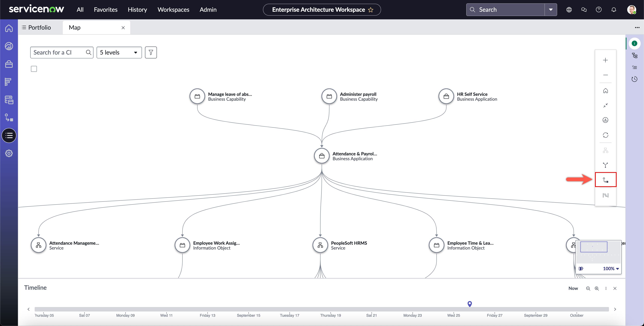Zoom in the map with plus icon

[x=605, y=60]
